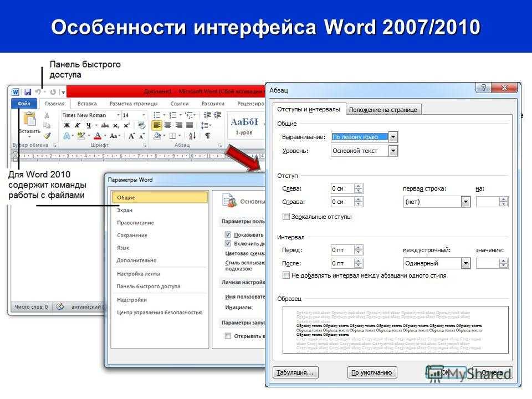This screenshot has height=399, width=532.
Task: Open the Уровень Основной текст dropdown
Action: (x=393, y=151)
